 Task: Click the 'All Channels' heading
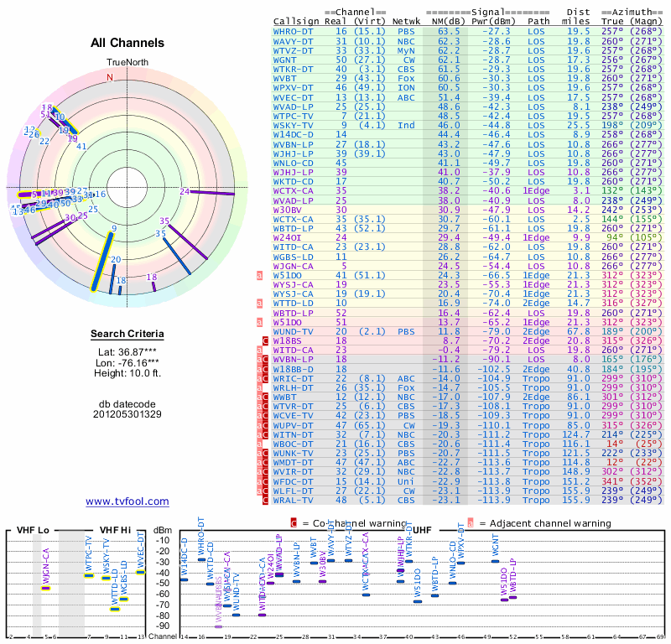tap(127, 43)
